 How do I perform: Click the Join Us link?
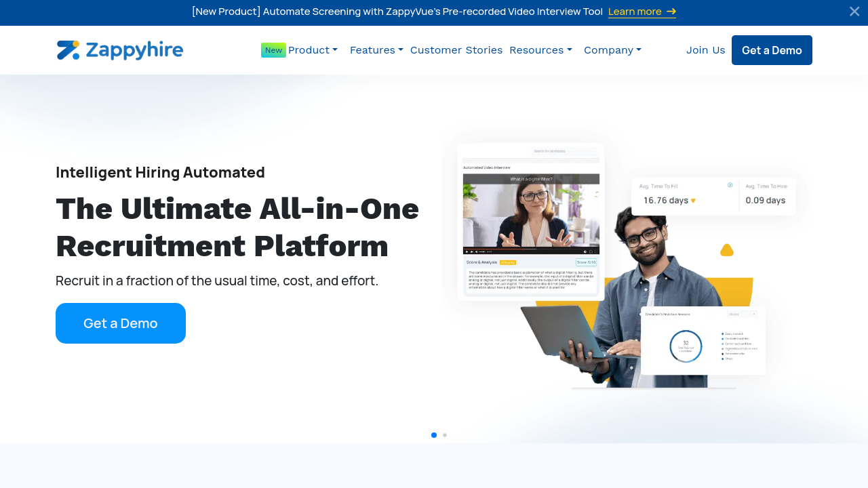[705, 50]
